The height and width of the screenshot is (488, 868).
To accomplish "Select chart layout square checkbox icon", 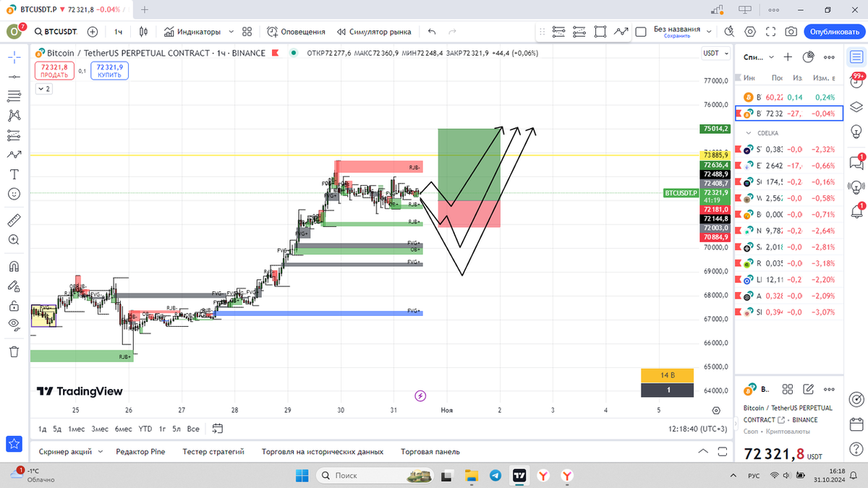I will [641, 32].
